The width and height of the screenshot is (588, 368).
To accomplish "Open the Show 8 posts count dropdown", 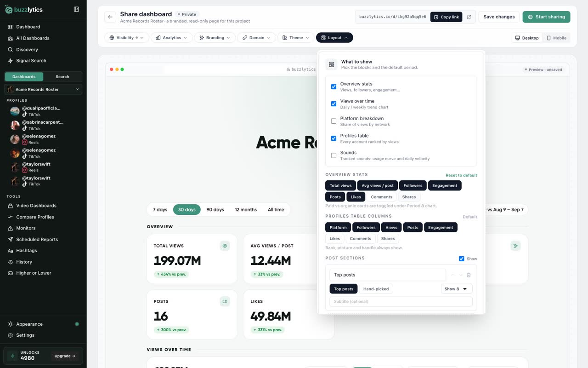I will 457,289.
